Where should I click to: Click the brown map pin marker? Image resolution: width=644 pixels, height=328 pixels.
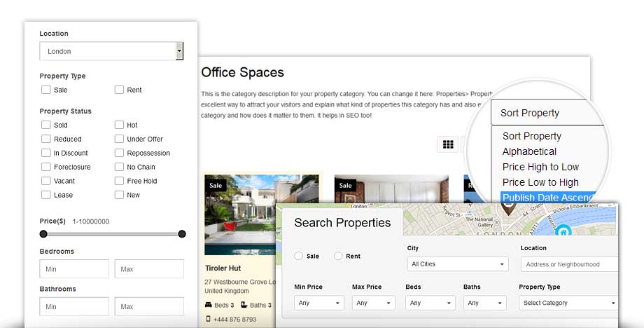click(x=508, y=210)
